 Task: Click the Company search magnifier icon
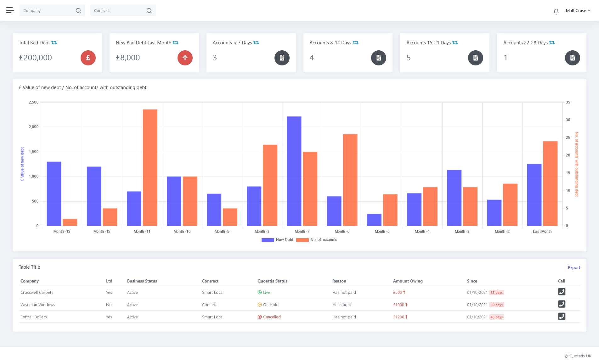coord(78,11)
